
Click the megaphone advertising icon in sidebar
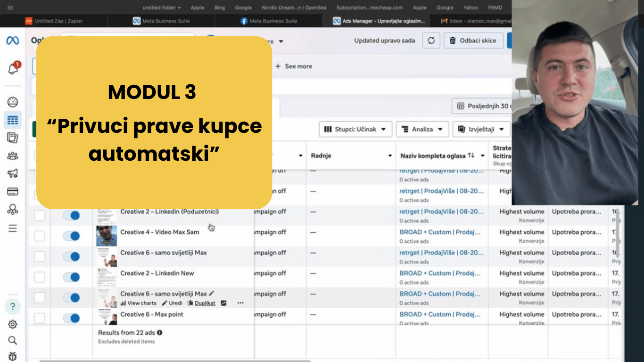coord(13,173)
